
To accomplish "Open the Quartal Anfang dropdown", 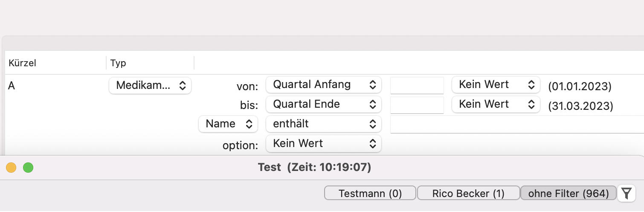I will click(323, 85).
